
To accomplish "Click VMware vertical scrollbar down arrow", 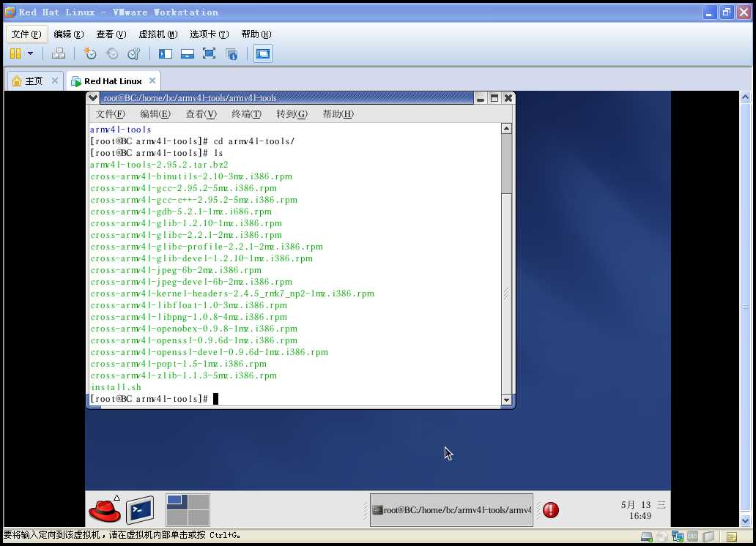I will (746, 520).
